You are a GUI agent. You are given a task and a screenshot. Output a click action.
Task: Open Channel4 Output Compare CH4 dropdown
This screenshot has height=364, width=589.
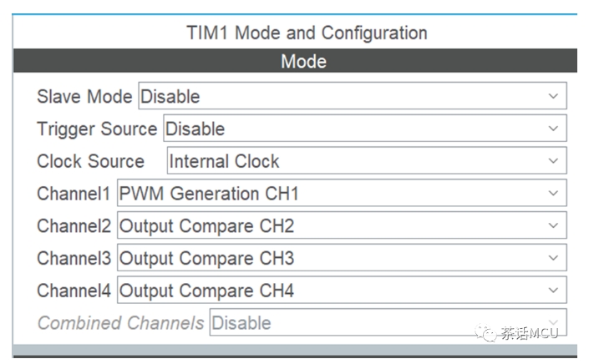(341, 291)
